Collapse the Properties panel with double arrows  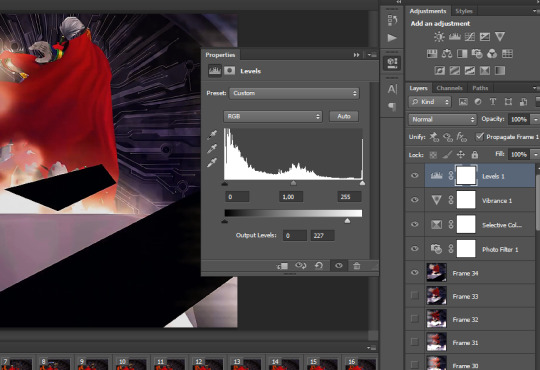tap(357, 55)
